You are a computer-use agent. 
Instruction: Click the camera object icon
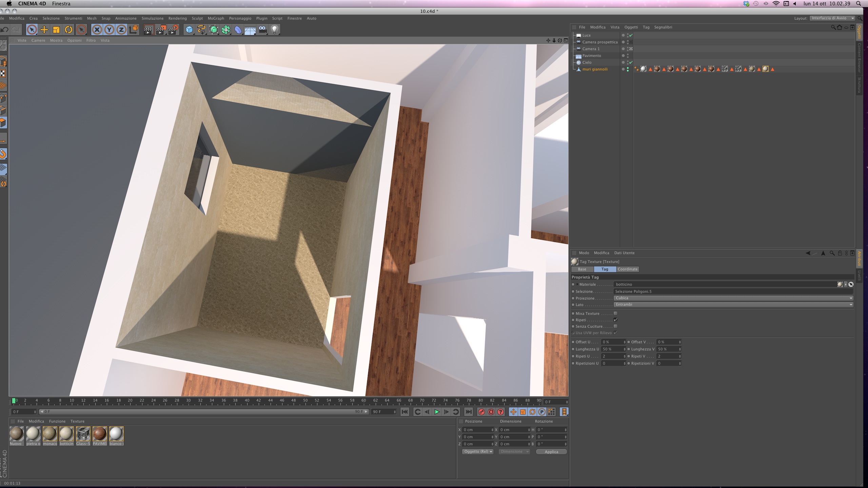point(263,30)
